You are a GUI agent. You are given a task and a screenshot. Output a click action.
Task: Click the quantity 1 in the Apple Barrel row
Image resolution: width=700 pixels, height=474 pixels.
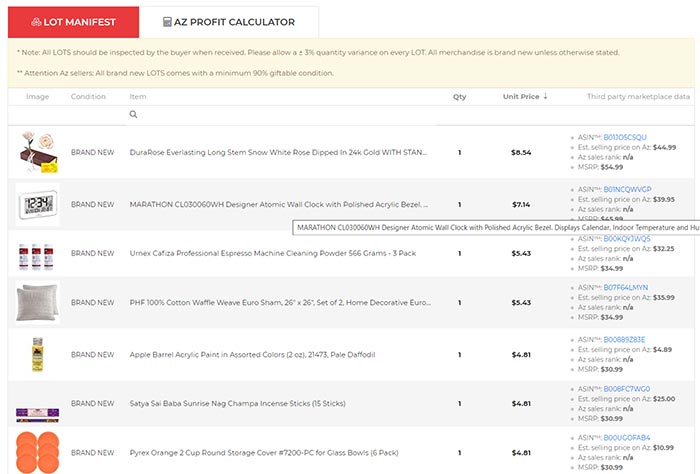point(459,354)
